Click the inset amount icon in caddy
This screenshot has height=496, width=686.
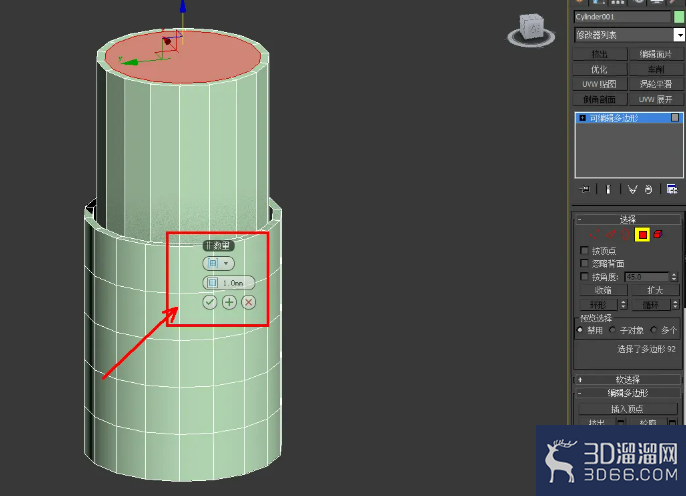212,283
